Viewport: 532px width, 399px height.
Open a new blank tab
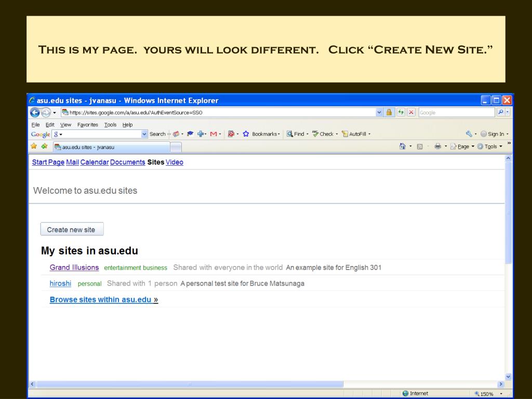pyautogui.click(x=176, y=147)
